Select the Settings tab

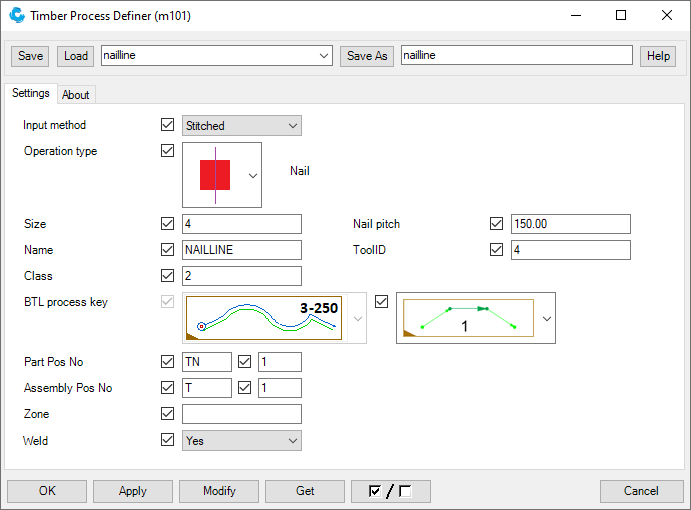(30, 94)
